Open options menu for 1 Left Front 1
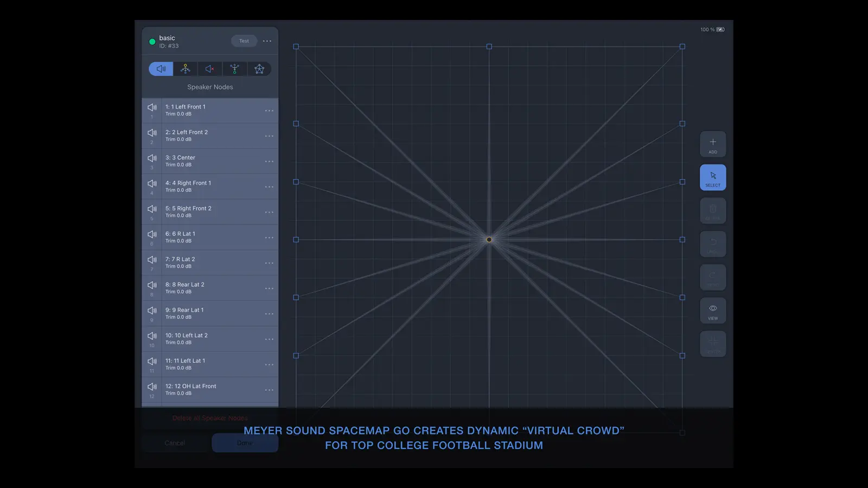868x488 pixels. [x=269, y=111]
